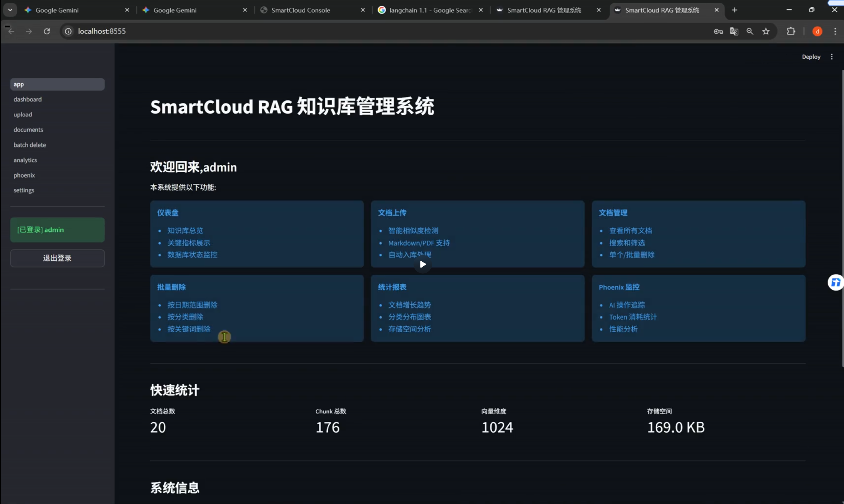The height and width of the screenshot is (504, 844).
Task: Select the app page in sidebar
Action: (57, 84)
